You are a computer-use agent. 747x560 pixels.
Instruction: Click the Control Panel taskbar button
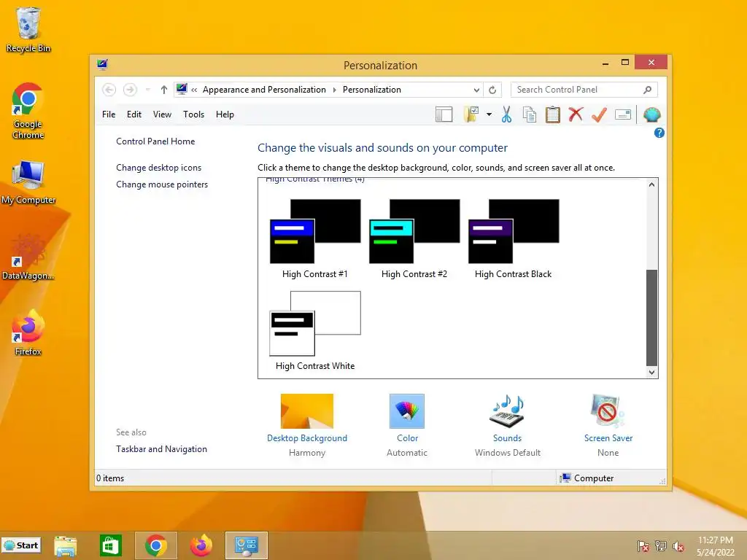[x=247, y=545]
